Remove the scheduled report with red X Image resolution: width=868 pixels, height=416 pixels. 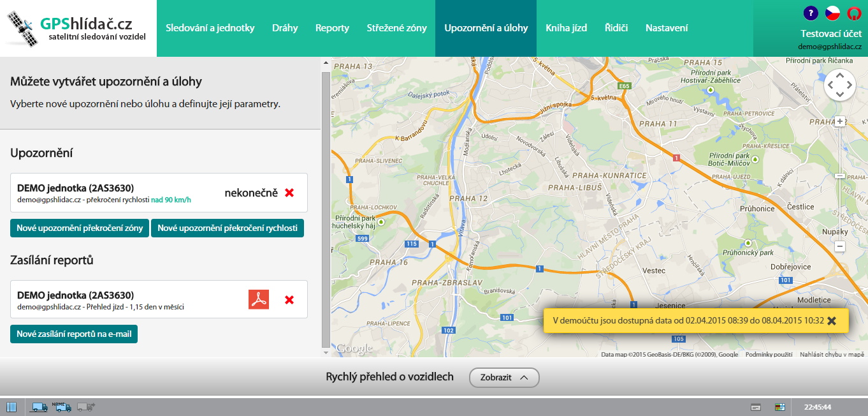[x=289, y=299]
